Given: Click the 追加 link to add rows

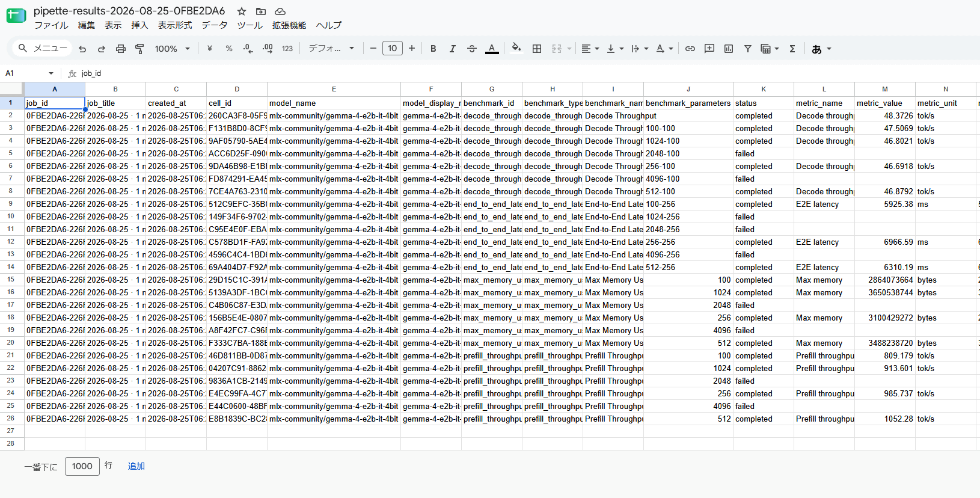Looking at the screenshot, I should [136, 466].
